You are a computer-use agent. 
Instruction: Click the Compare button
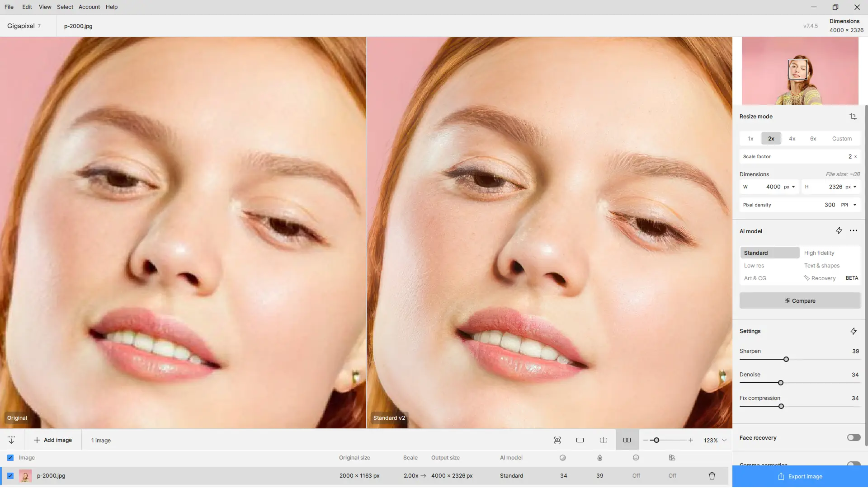coord(800,301)
